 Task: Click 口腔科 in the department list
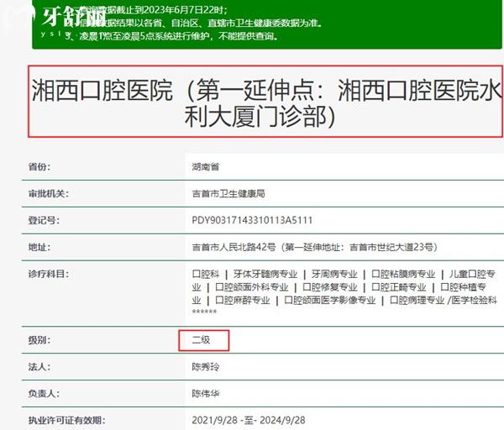click(206, 274)
